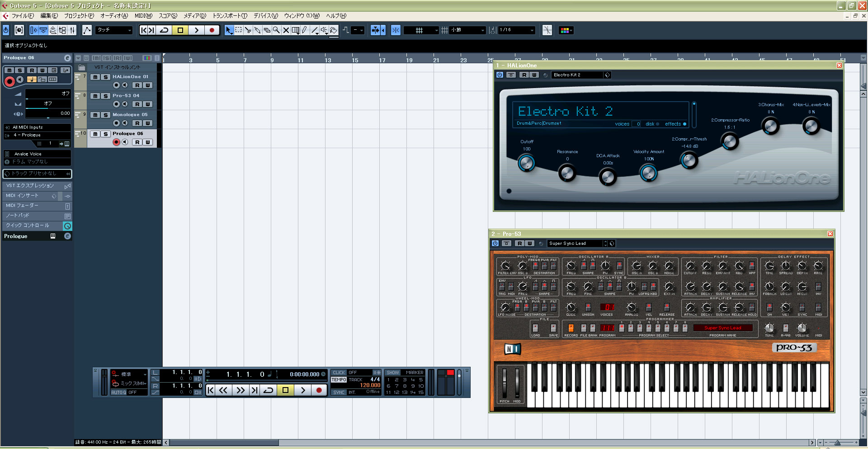Open the プロジェクト(P) menu

coord(79,16)
